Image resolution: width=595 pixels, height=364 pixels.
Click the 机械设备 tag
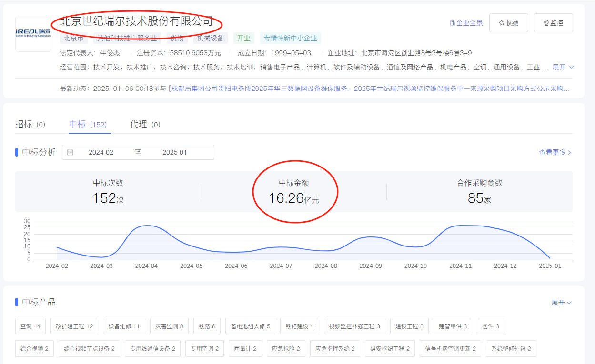click(x=210, y=38)
